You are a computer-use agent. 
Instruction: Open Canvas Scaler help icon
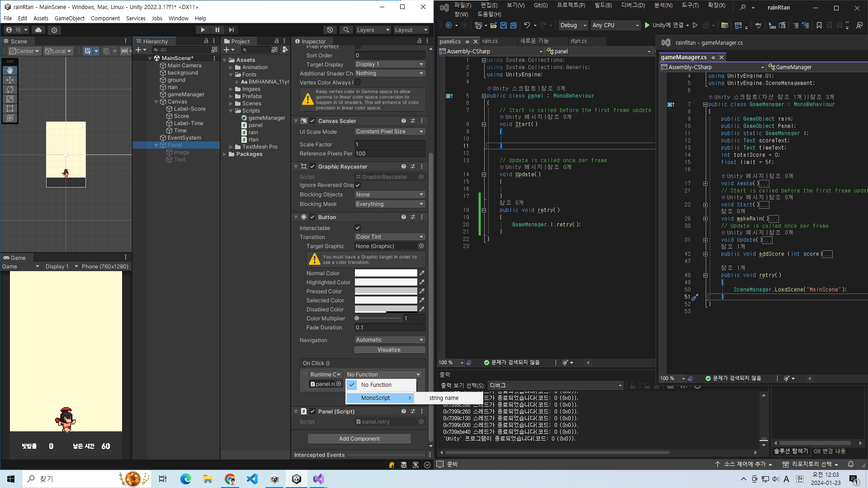(x=404, y=121)
